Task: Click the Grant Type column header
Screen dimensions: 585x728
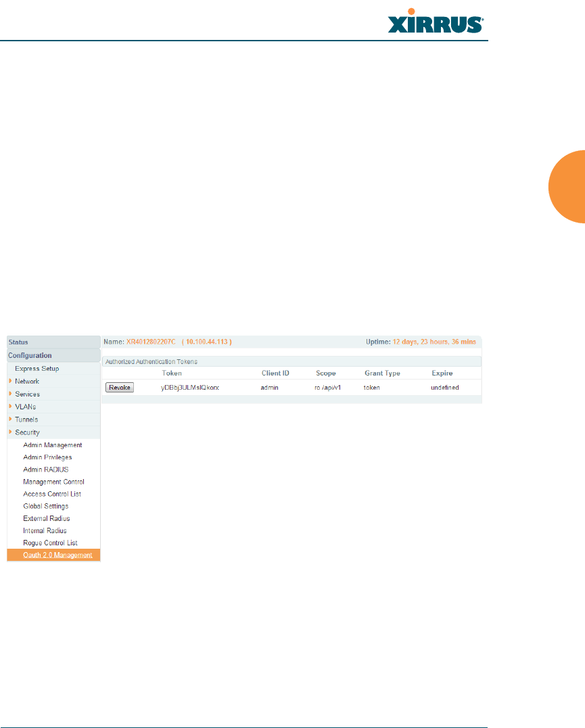Action: [x=382, y=373]
